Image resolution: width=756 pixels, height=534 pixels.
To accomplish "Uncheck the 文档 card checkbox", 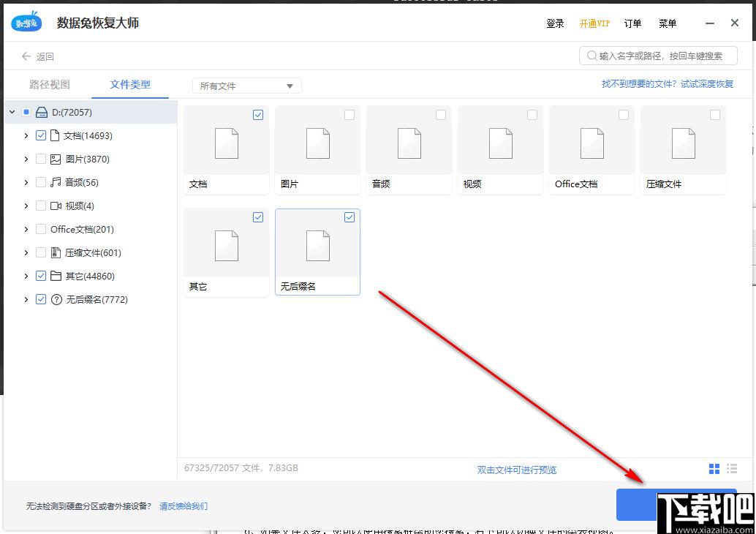I will pos(258,115).
